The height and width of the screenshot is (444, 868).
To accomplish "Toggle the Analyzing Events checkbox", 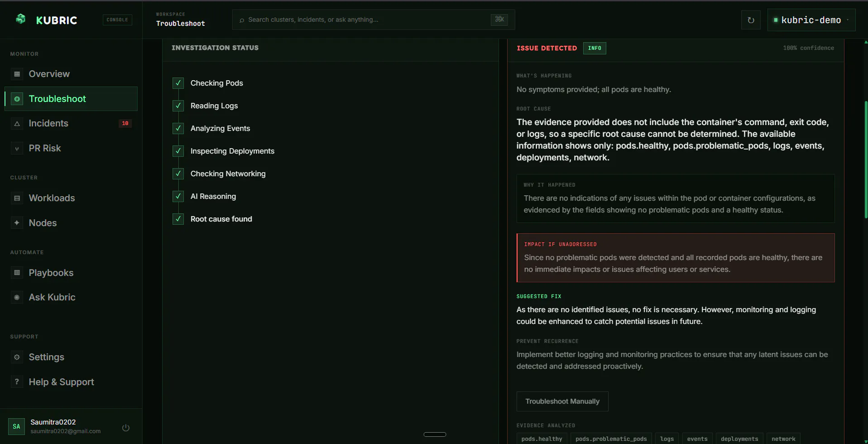I will [x=178, y=128].
